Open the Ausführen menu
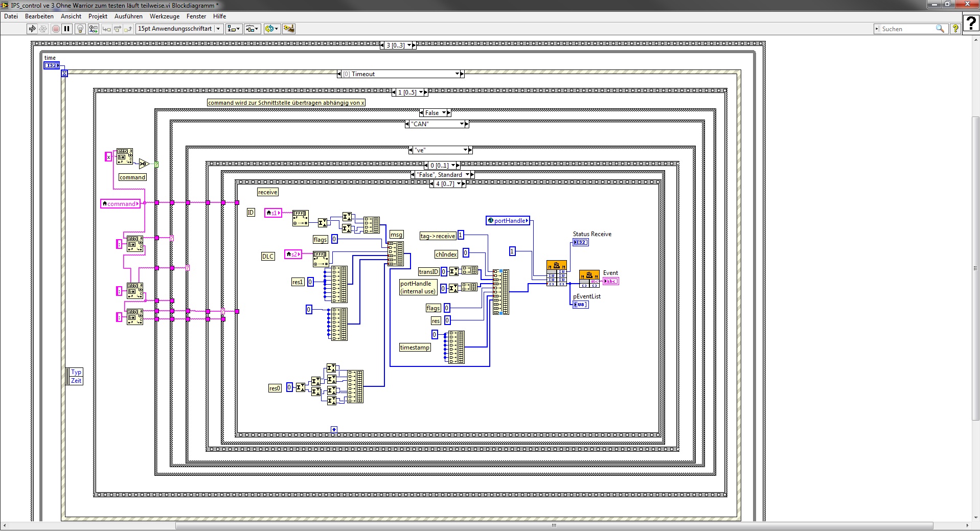The image size is (980, 532). [x=128, y=16]
